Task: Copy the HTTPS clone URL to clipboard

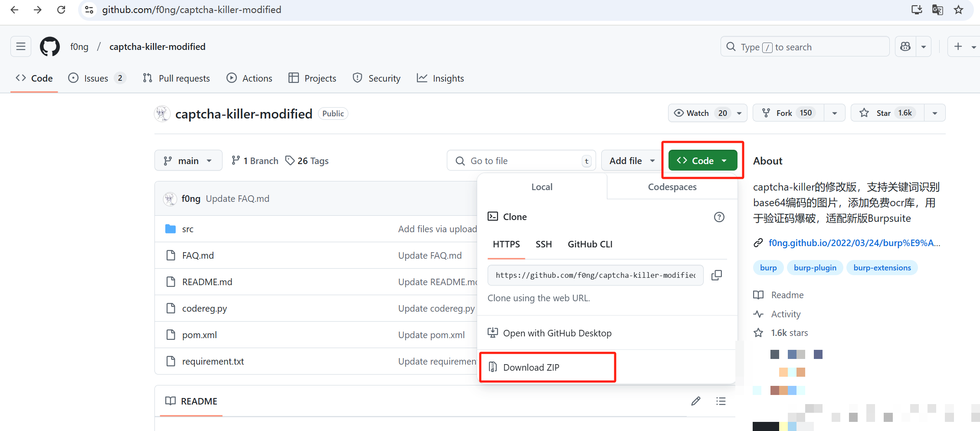Action: [x=717, y=275]
